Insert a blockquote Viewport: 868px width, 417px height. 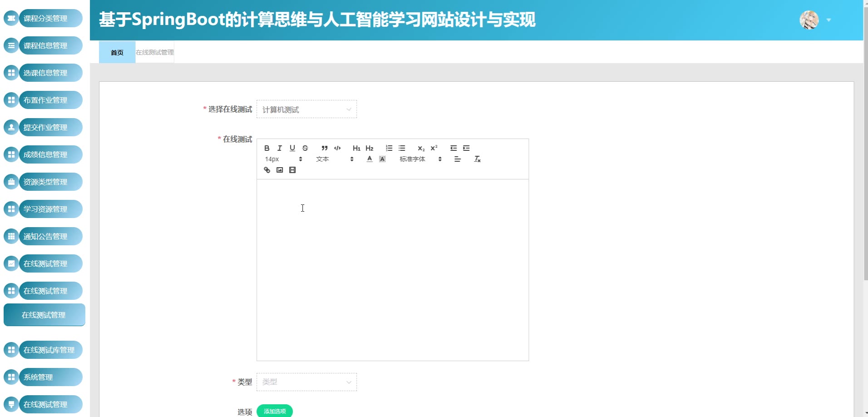325,148
